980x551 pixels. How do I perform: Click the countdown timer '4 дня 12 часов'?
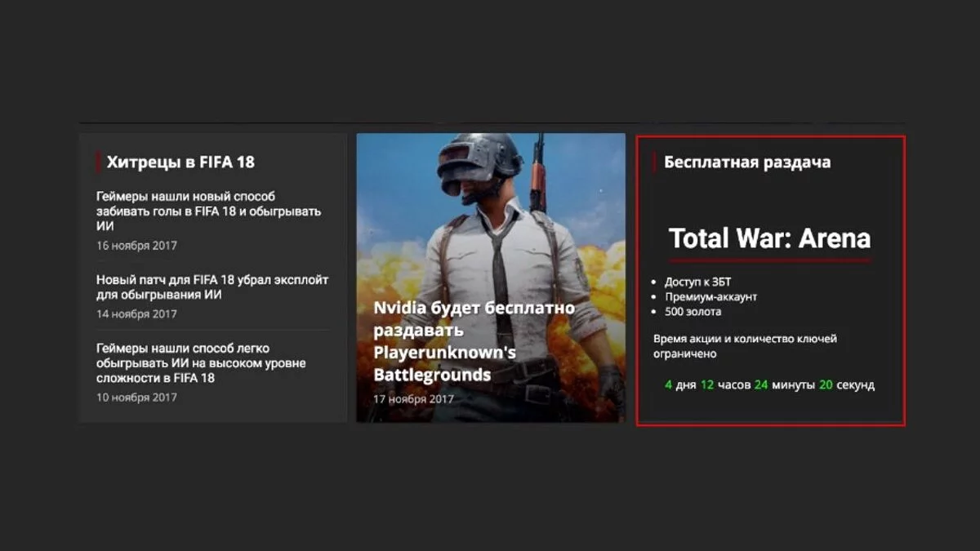(770, 384)
